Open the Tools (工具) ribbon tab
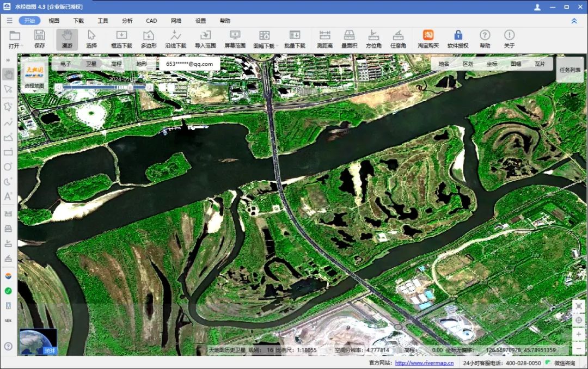Viewport: 588px width, 369px height. 103,21
